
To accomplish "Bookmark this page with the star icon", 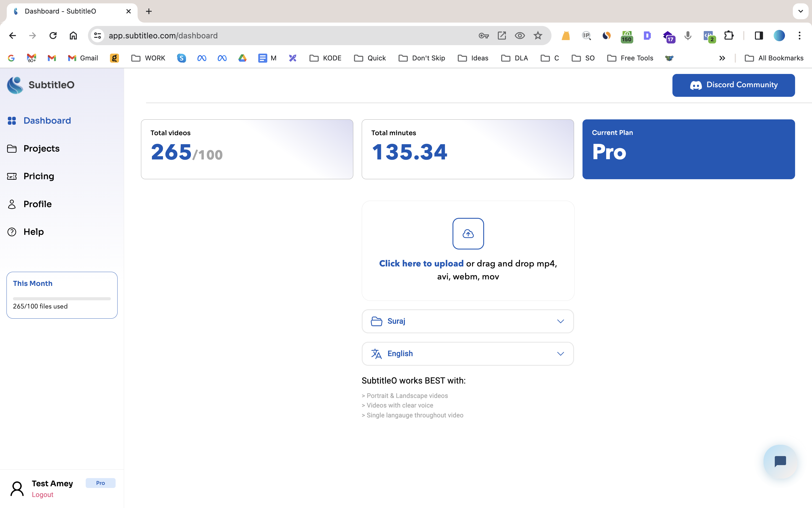I will click(x=538, y=36).
